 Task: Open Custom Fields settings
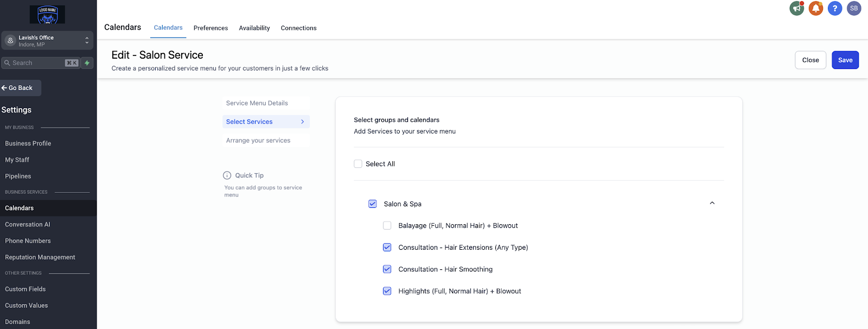(x=25, y=289)
